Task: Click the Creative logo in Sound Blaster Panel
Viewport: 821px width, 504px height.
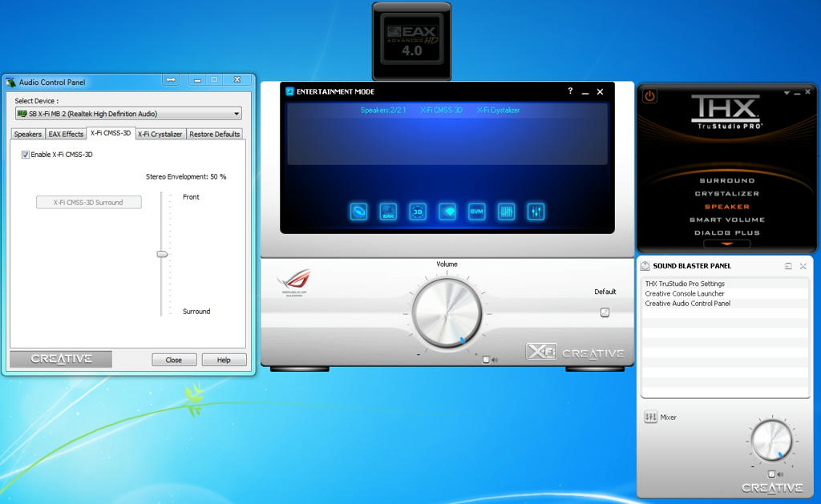Action: click(x=772, y=488)
